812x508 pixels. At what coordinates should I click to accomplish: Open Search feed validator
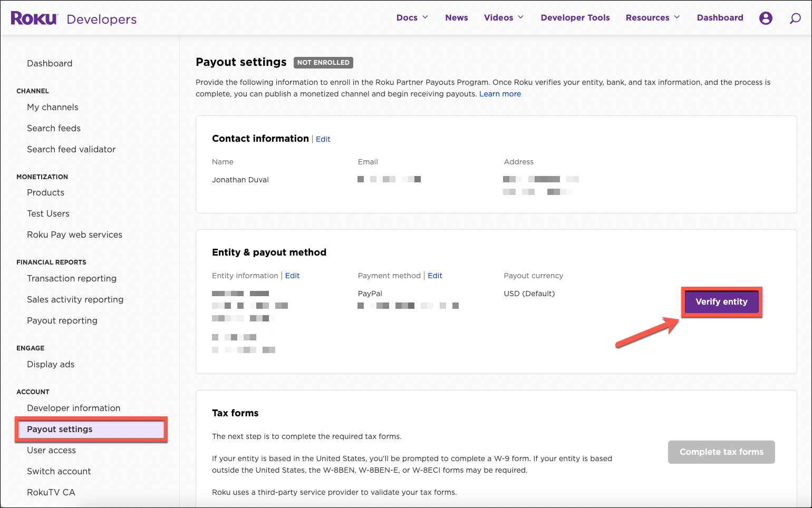point(71,149)
